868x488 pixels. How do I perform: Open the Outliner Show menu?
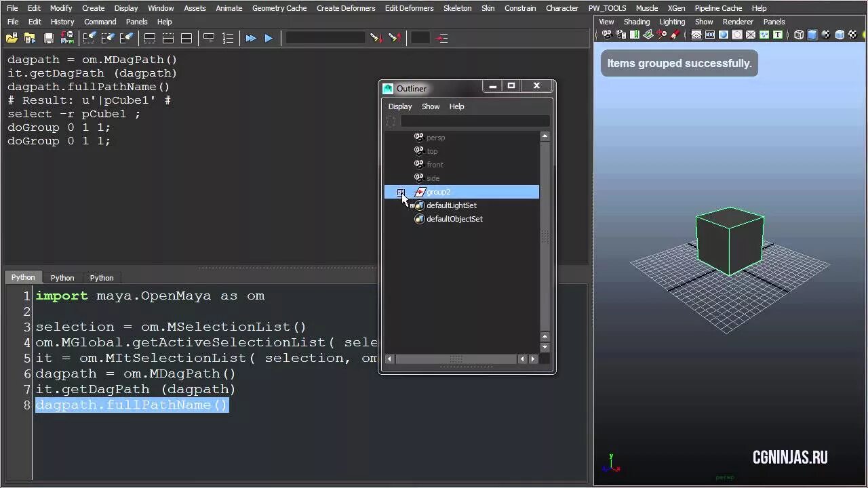coord(431,106)
